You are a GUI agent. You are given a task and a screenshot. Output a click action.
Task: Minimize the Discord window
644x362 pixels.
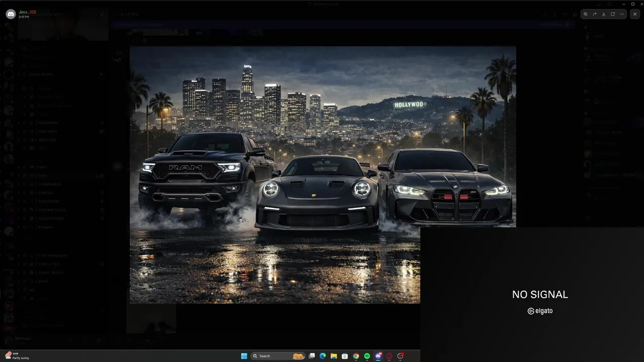[624, 4]
